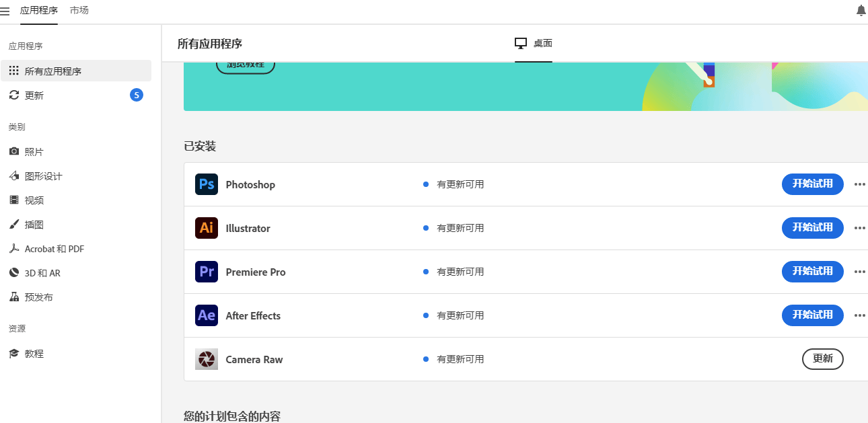Click the 您的计划包含的内容 heading

[x=232, y=416]
